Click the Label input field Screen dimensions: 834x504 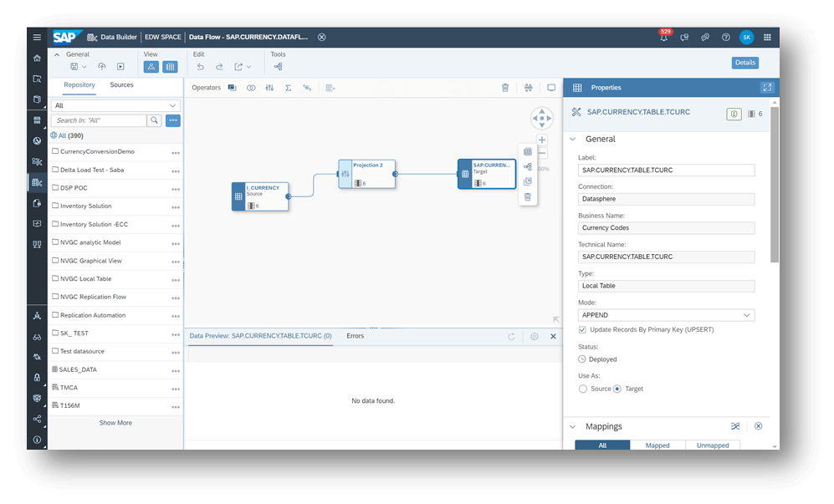pyautogui.click(x=666, y=171)
